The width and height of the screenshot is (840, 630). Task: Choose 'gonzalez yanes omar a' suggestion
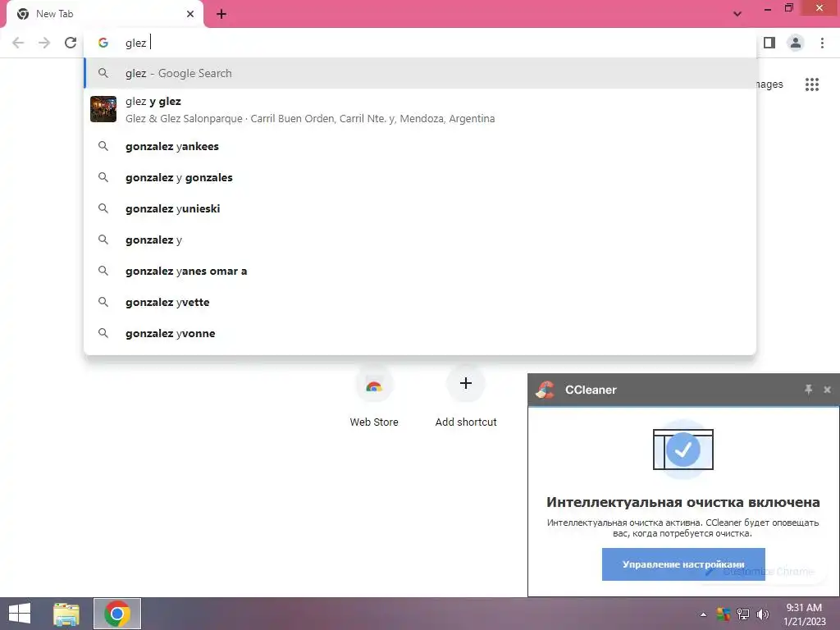pos(420,271)
